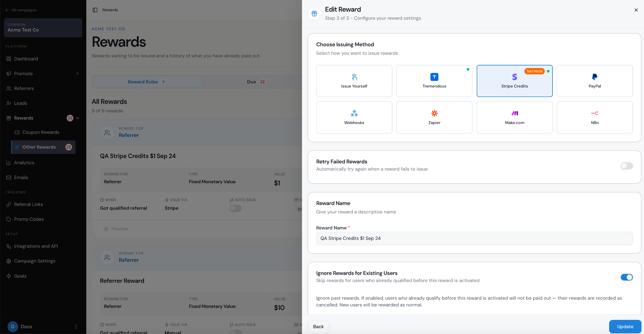Open the first Referrer reward header link

[x=129, y=135]
